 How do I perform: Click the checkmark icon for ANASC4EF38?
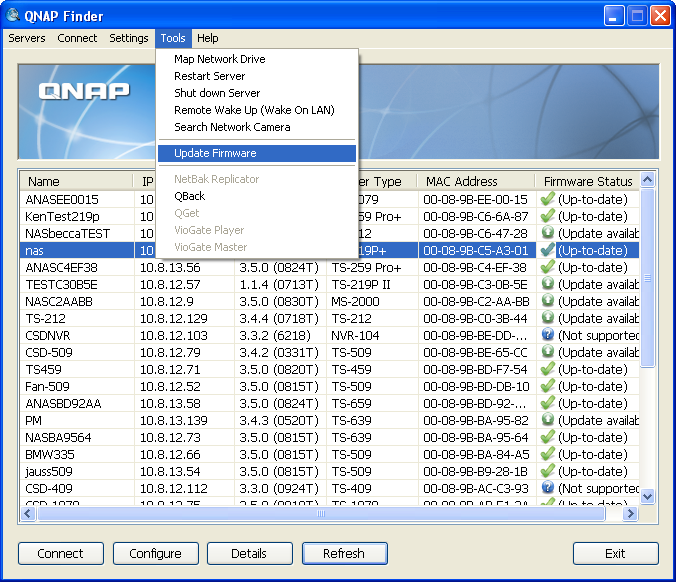click(x=547, y=266)
